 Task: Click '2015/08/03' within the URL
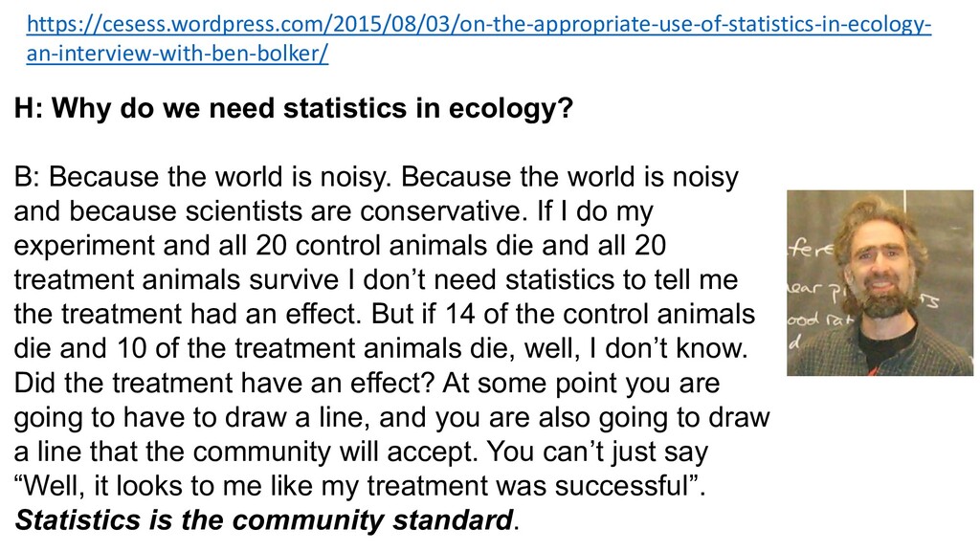pyautogui.click(x=391, y=24)
